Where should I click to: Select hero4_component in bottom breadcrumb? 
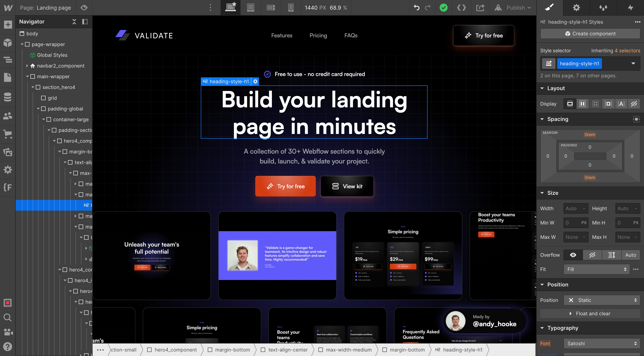coord(175,350)
